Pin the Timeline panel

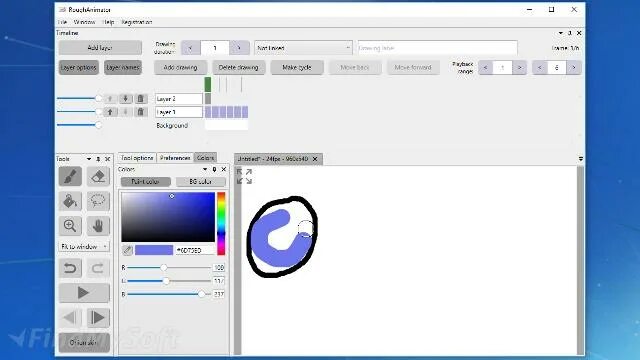570,33
